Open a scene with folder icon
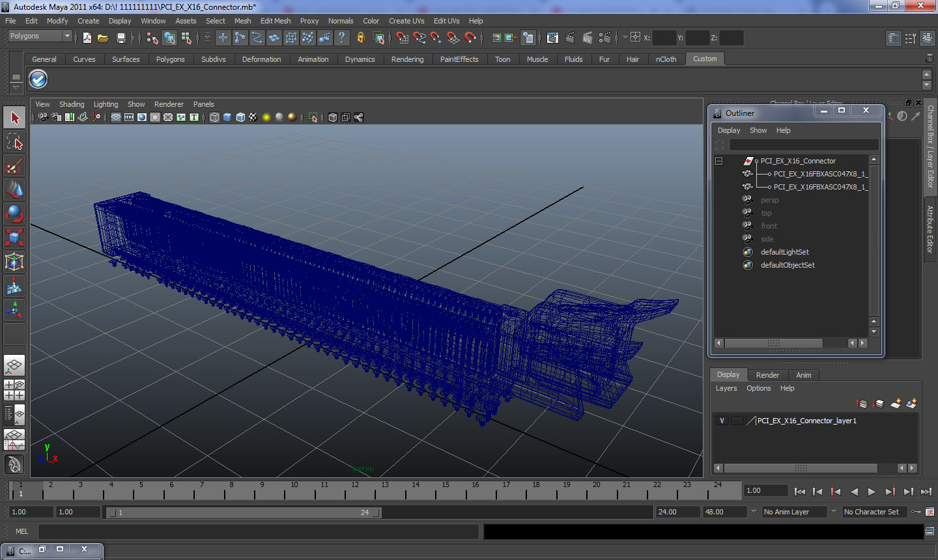This screenshot has height=560, width=938. pos(103,38)
